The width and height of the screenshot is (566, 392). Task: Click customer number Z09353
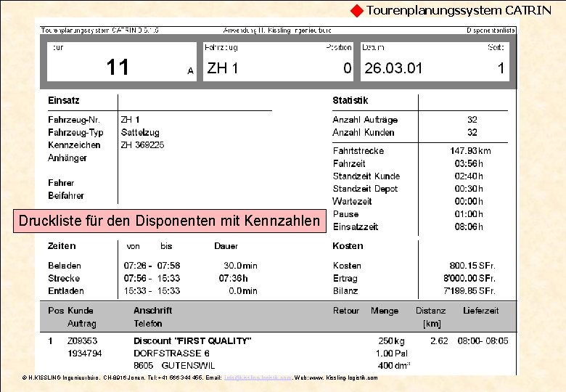[x=82, y=340]
